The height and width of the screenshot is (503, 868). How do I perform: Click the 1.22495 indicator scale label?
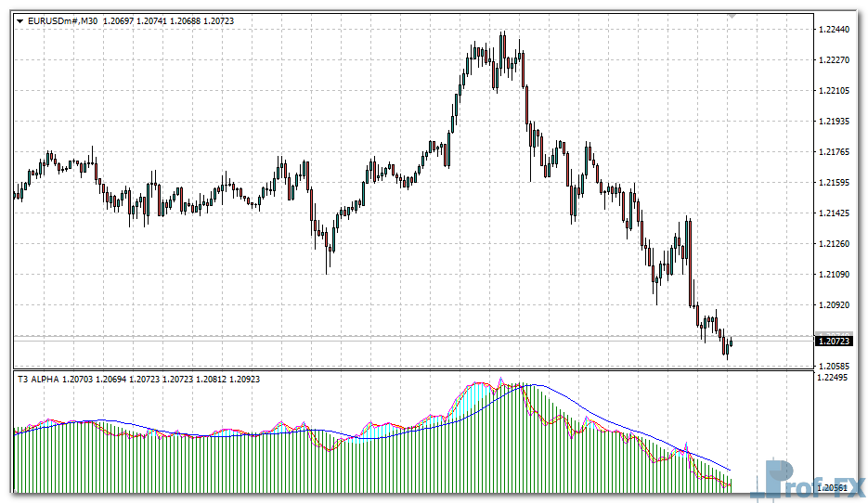(x=834, y=378)
